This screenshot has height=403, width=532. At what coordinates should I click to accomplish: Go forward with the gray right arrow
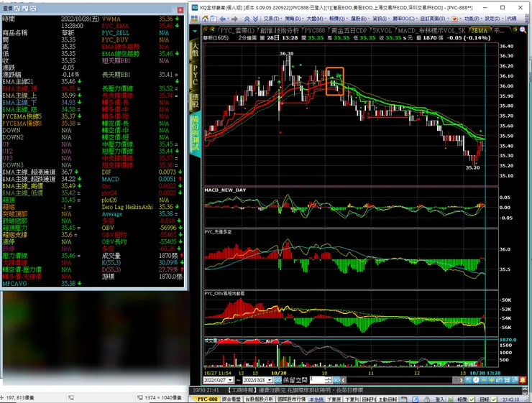[234, 19]
